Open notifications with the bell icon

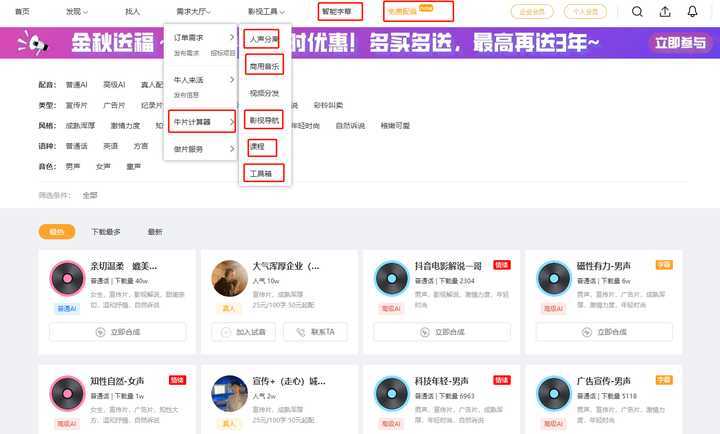(693, 12)
